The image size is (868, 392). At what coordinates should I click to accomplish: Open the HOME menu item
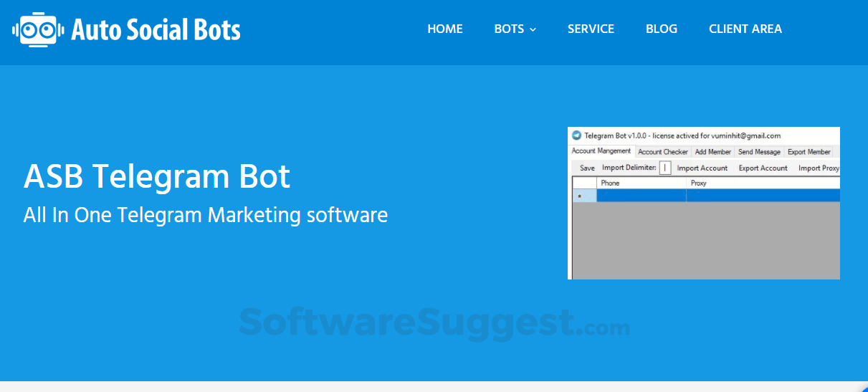point(445,29)
